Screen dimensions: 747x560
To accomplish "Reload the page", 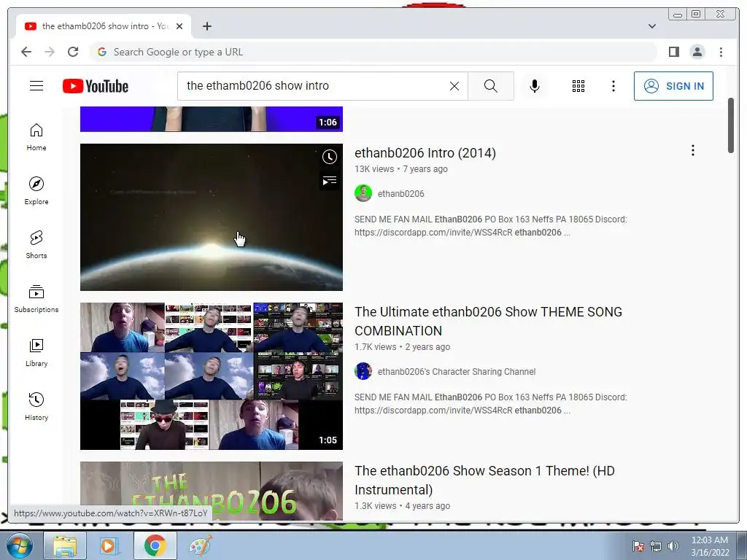I will click(x=73, y=52).
